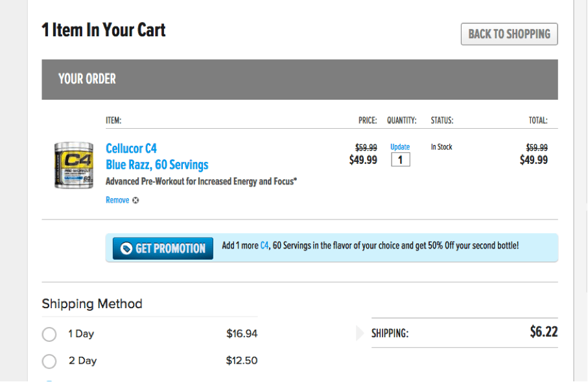588x382 pixels.
Task: Remove the Cellucor C4 item from cart
Action: 117,200
